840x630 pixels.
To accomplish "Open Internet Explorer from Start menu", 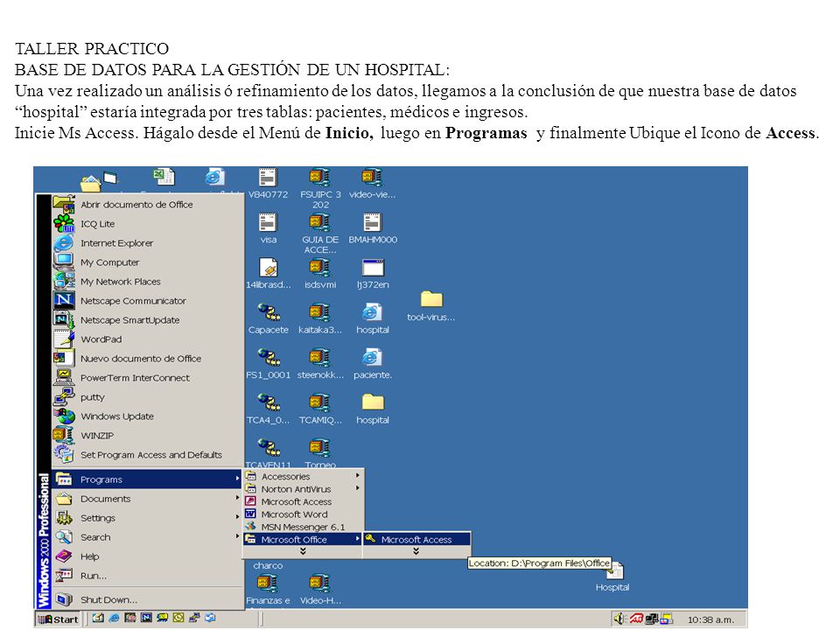I will click(148, 243).
